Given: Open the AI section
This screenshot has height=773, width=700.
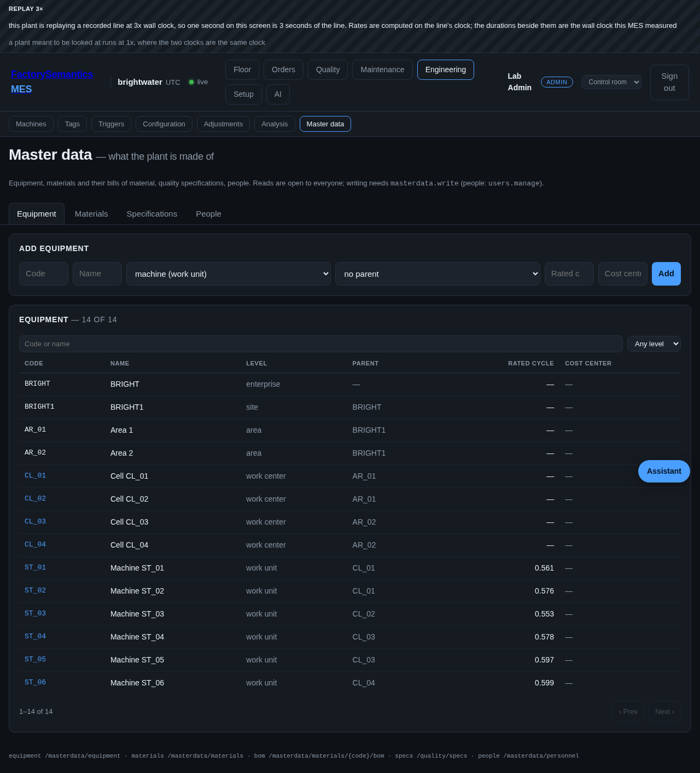Looking at the screenshot, I should (x=278, y=94).
